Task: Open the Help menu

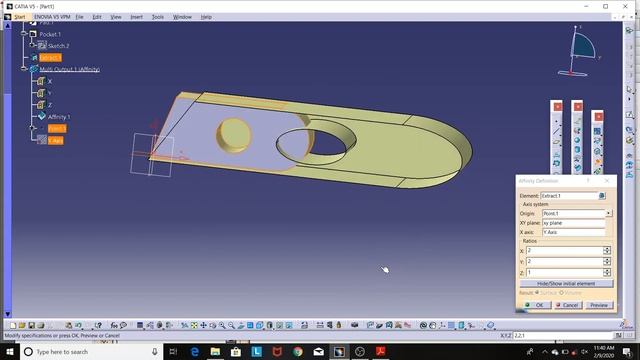Action: pos(206,17)
